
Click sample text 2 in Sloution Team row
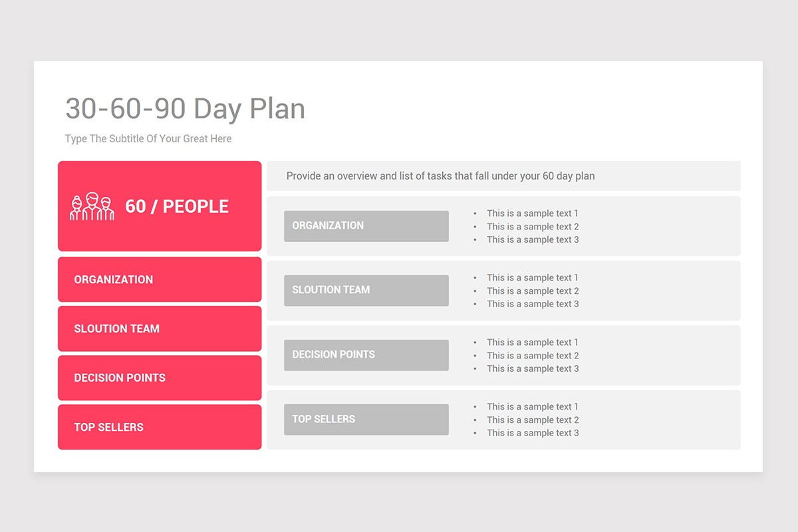pos(533,291)
